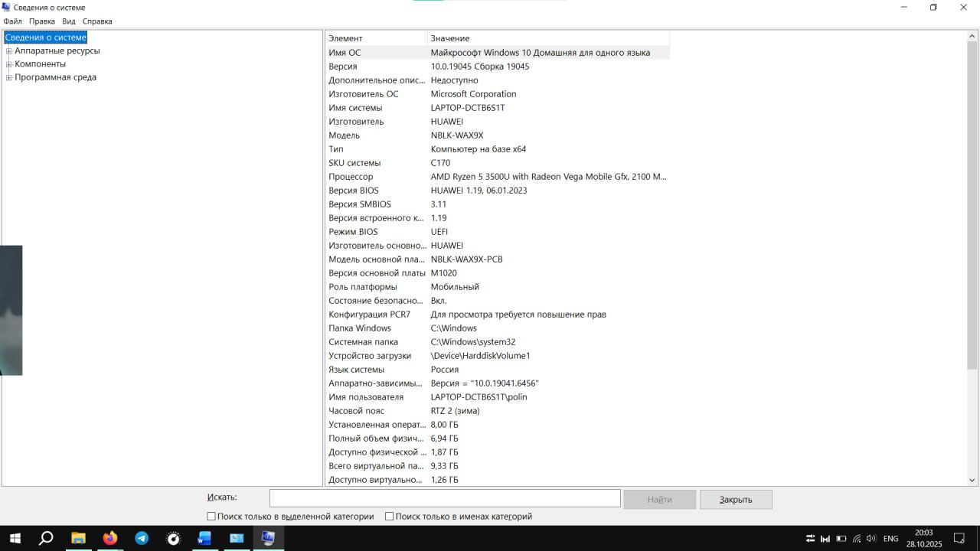Click the 8,00 ГБ installed memory value
Image resolution: width=980 pixels, height=551 pixels.
(x=445, y=425)
